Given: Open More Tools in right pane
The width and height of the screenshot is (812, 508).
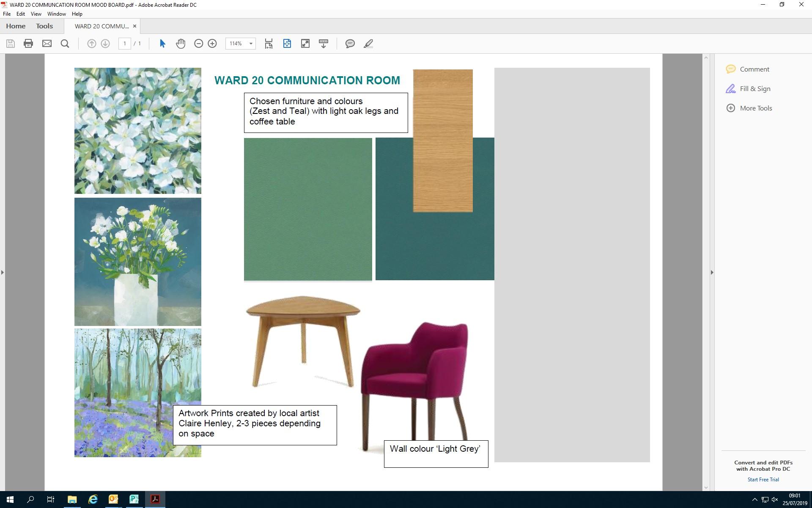Looking at the screenshot, I should tap(749, 108).
